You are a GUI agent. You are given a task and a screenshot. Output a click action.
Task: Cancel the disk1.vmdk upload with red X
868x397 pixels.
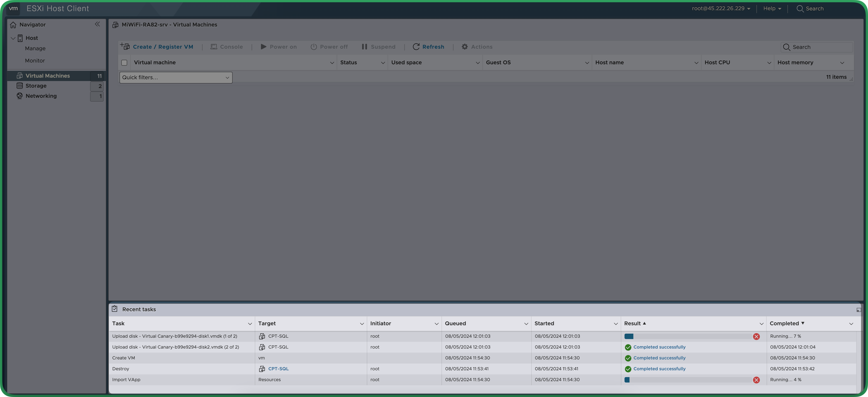point(756,337)
